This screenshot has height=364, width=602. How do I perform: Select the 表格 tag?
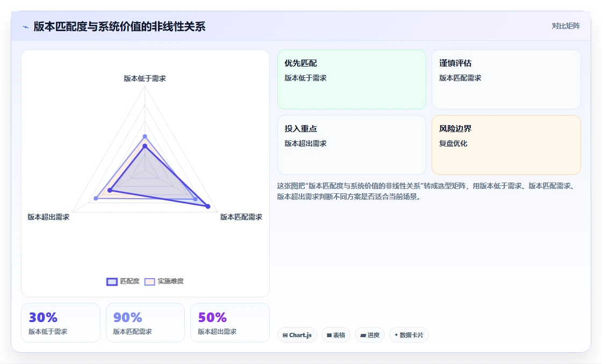[x=336, y=335]
